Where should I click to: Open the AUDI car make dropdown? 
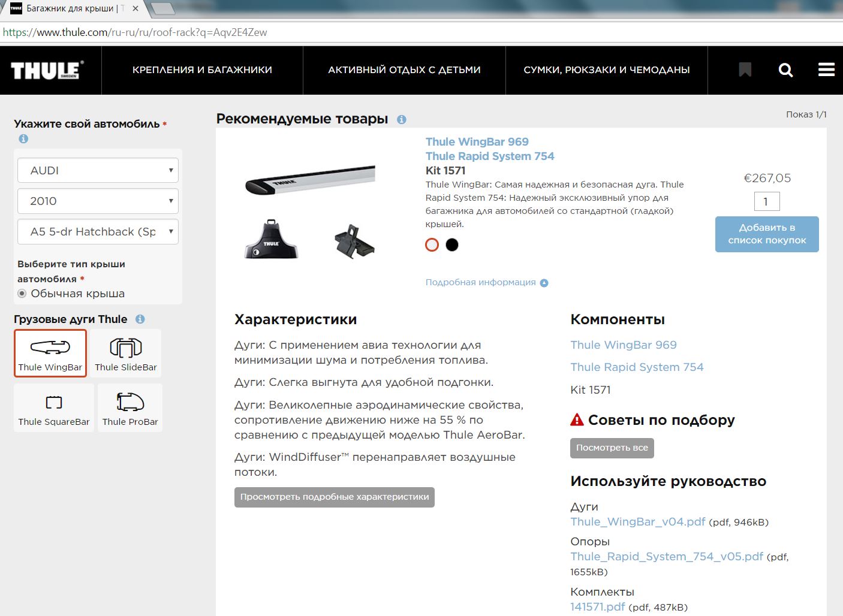(x=98, y=170)
